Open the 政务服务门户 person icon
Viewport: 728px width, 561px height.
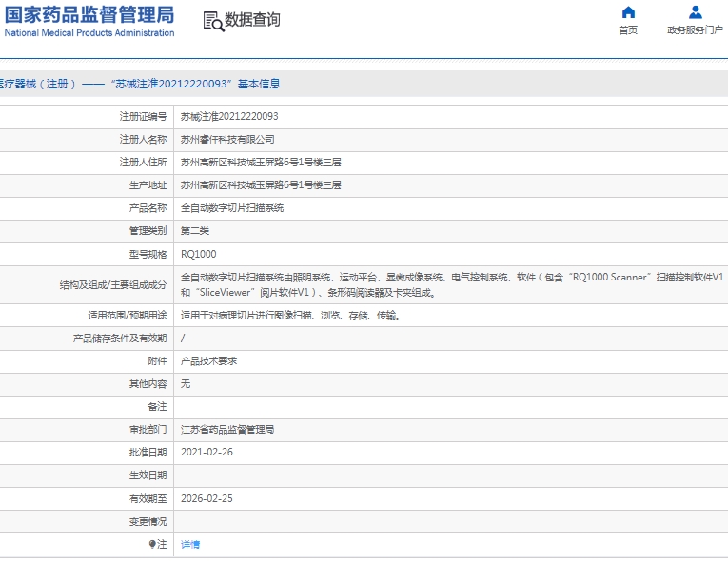point(695,12)
